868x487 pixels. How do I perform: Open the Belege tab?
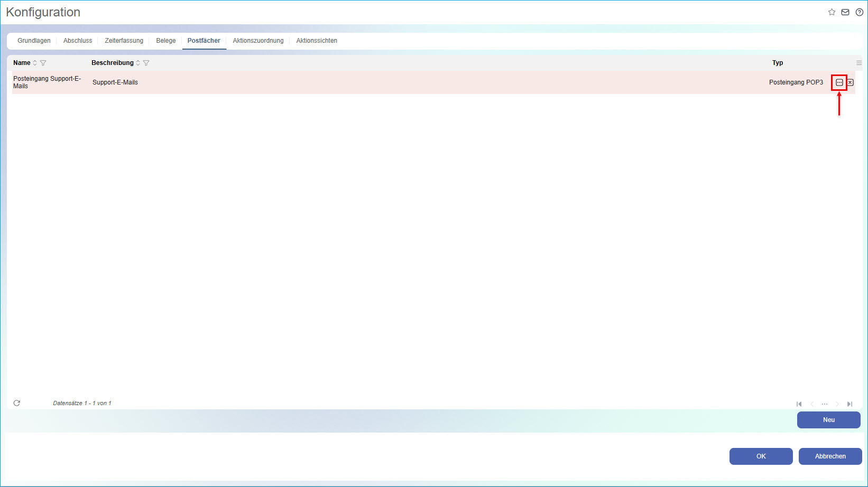pos(166,41)
